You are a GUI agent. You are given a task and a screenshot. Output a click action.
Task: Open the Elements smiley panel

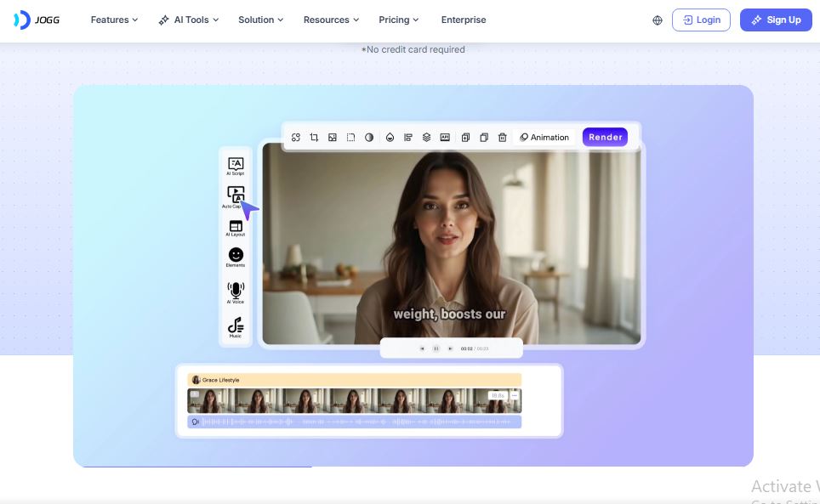tap(236, 256)
